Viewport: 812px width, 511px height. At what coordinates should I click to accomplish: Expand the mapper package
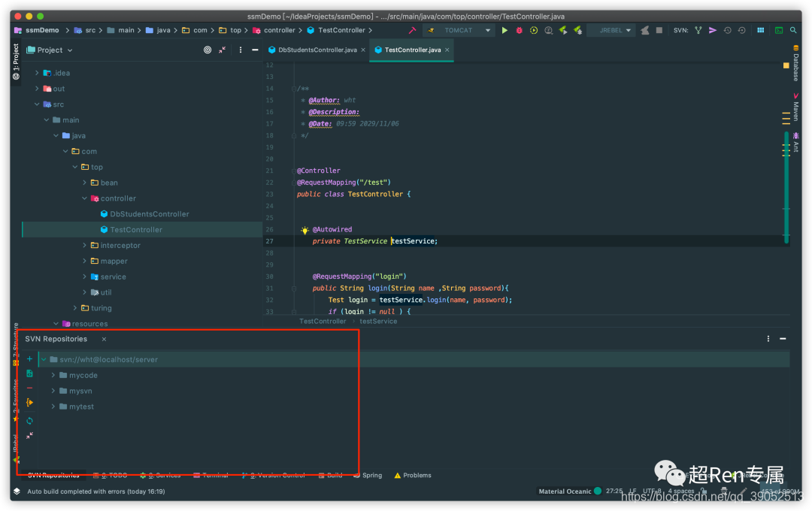(84, 261)
